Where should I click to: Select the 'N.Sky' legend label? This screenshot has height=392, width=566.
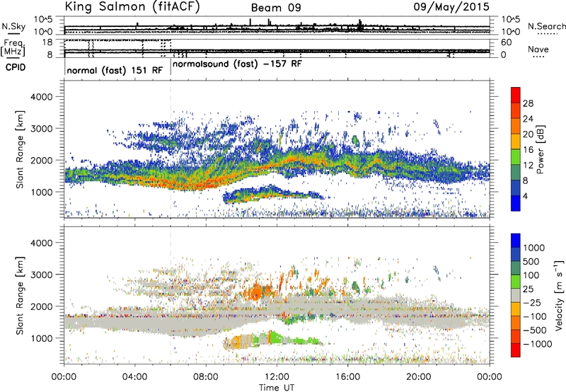pyautogui.click(x=13, y=26)
